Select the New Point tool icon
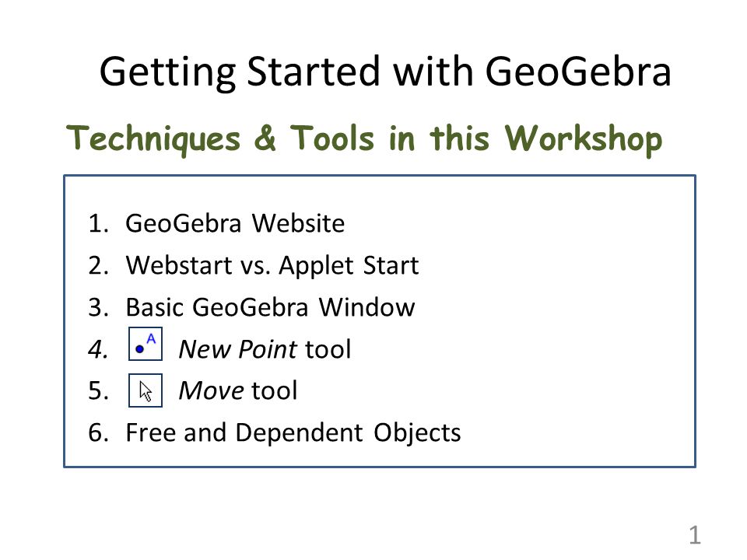Screen dimensions: 747x560 click(x=146, y=343)
